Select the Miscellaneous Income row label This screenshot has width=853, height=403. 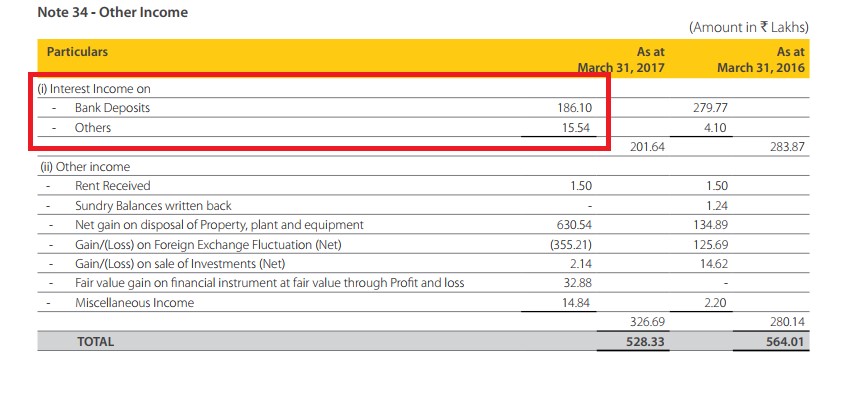coord(134,302)
